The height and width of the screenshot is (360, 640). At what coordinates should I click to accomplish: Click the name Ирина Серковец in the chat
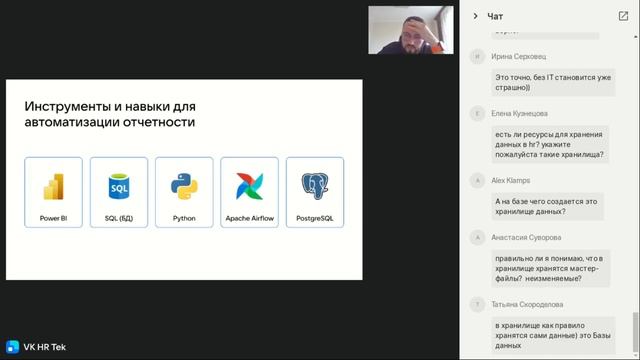pyautogui.click(x=518, y=56)
